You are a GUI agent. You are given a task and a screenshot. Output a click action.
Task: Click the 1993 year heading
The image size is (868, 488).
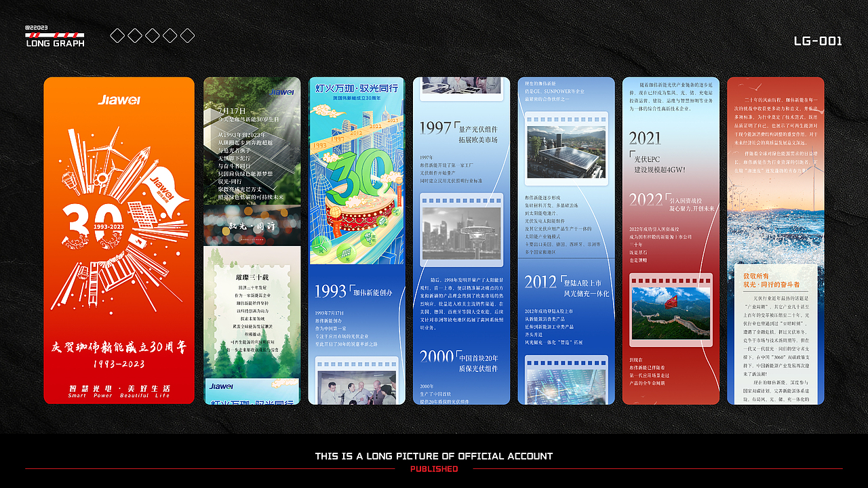[x=330, y=291]
